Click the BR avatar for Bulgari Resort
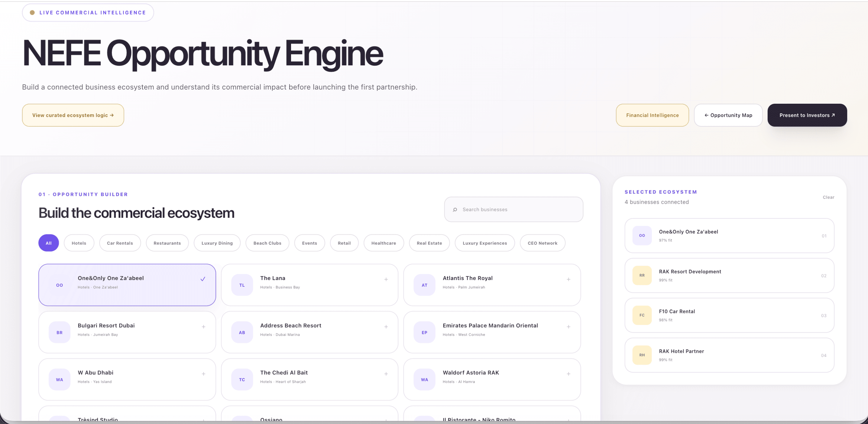The width and height of the screenshot is (868, 424). (60, 332)
